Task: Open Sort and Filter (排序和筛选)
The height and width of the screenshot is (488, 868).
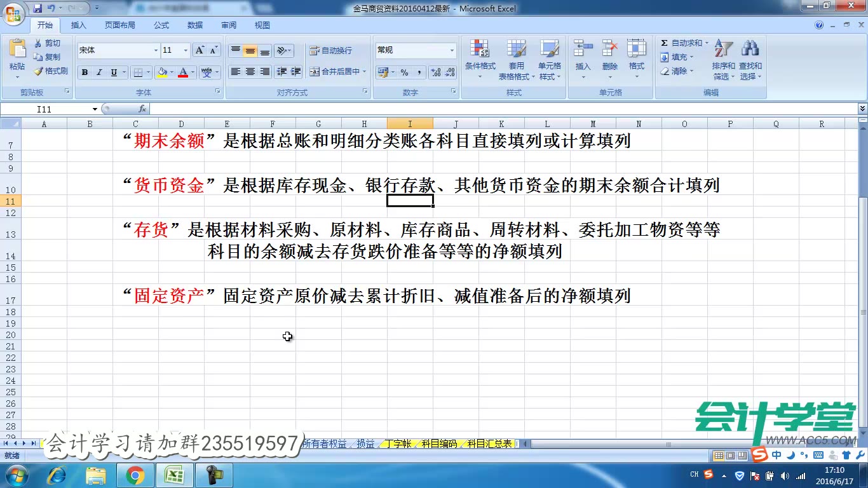Action: 723,57
